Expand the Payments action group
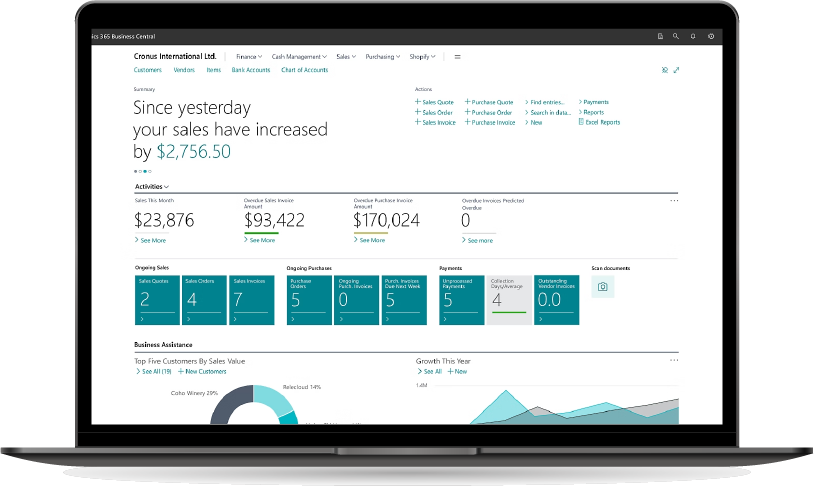This screenshot has height=486, width=814. (x=593, y=102)
